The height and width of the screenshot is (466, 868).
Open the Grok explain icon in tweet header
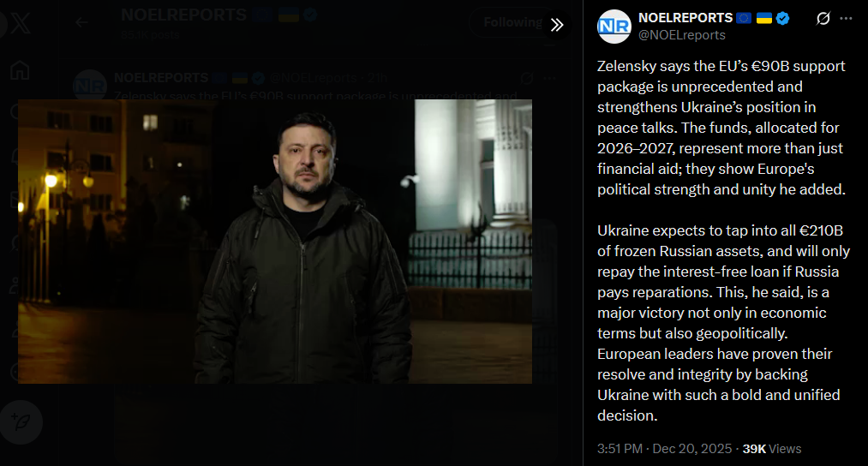(x=823, y=18)
